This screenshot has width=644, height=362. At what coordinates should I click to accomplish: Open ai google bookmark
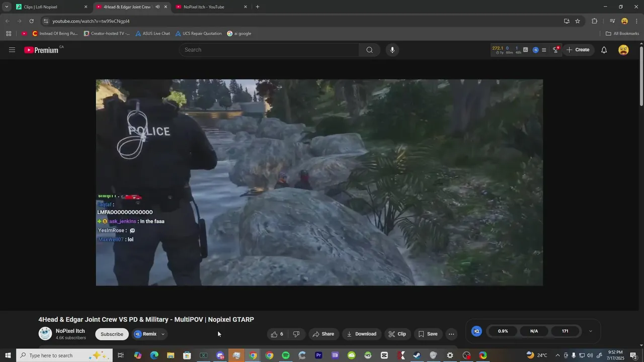coord(239,34)
